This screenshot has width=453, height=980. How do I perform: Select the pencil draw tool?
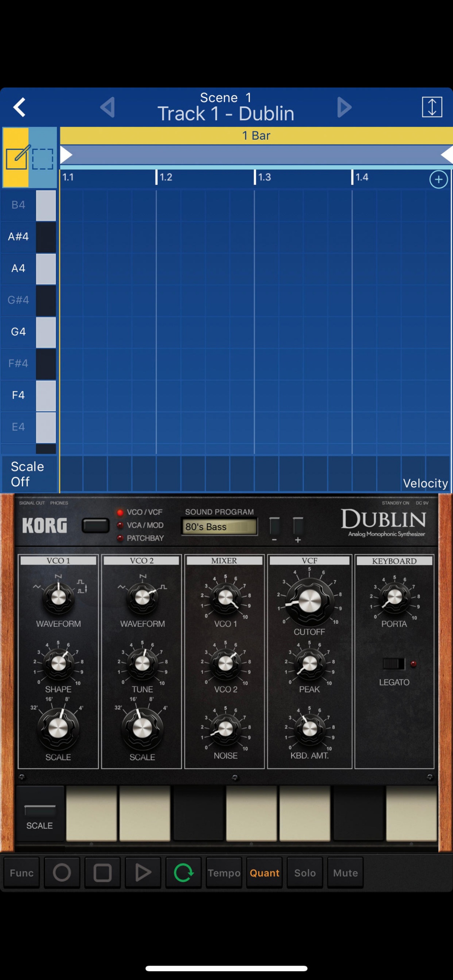point(16,157)
